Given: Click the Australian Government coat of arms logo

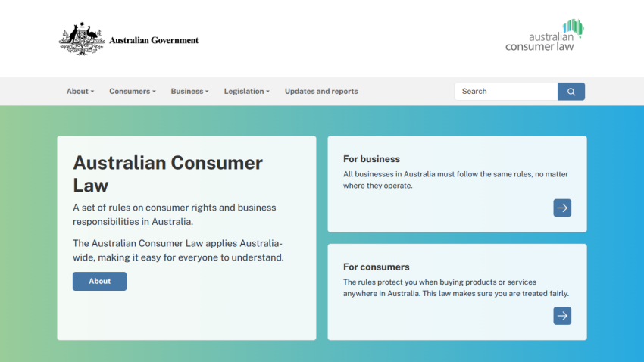Looking at the screenshot, I should coord(82,39).
